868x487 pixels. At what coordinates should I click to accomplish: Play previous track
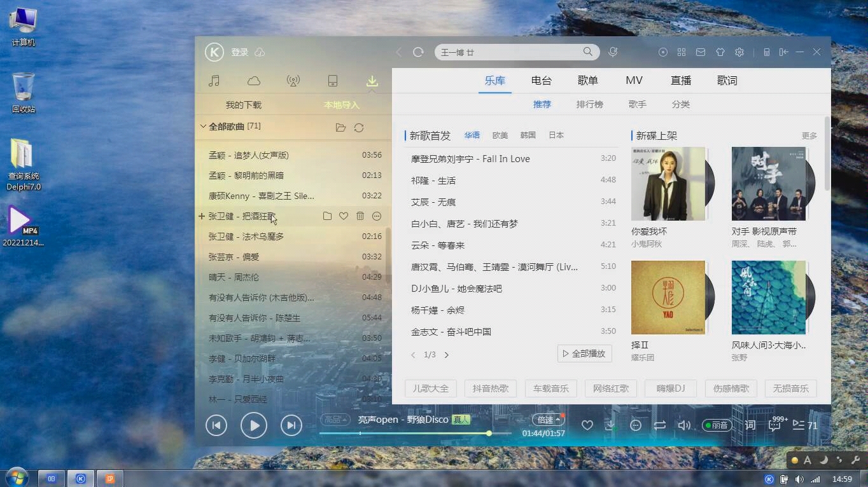(216, 425)
